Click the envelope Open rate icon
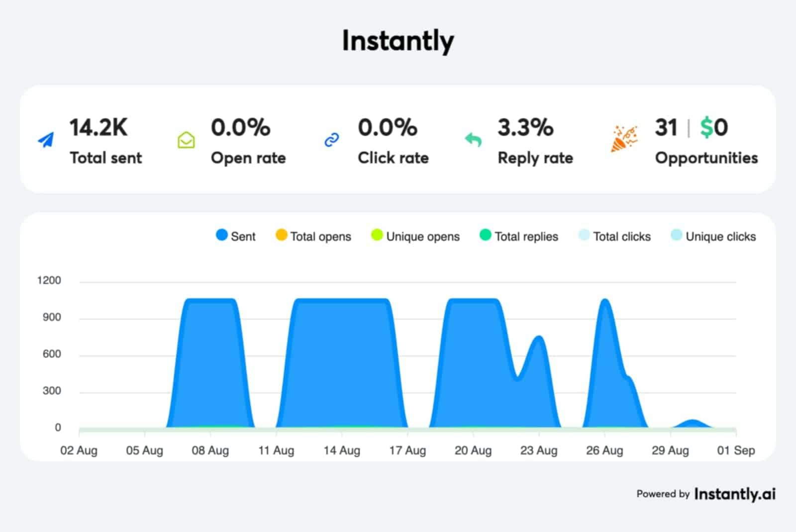This screenshot has width=796, height=532. pyautogui.click(x=186, y=140)
